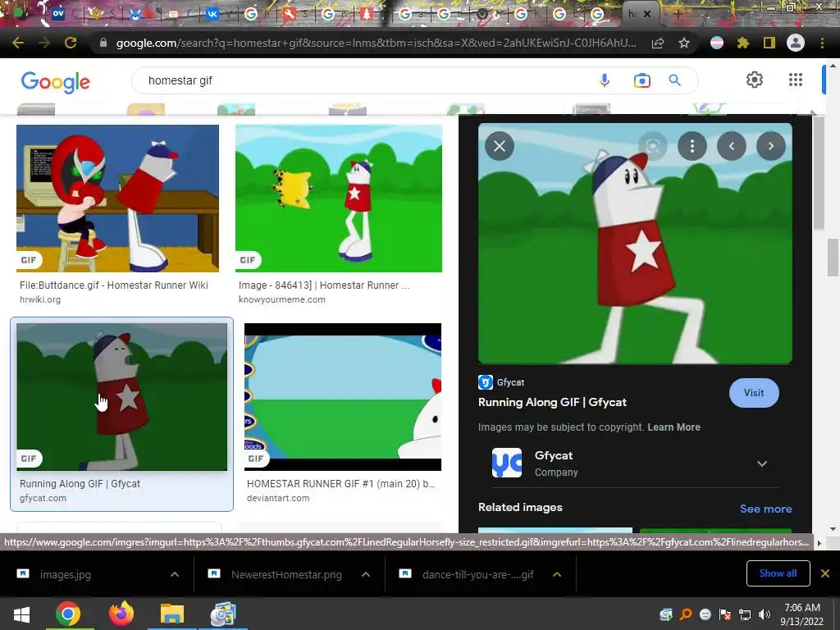The width and height of the screenshot is (840, 630).
Task: Open the Chrome profile avatar menu
Action: click(796, 43)
